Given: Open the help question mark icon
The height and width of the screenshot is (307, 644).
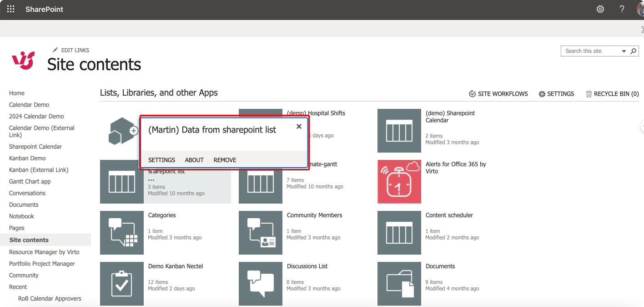Looking at the screenshot, I should [622, 9].
